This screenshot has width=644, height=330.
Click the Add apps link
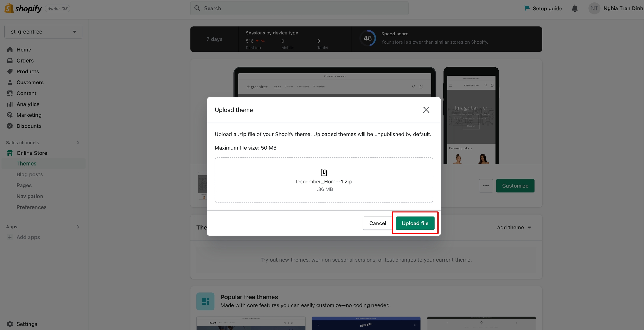pyautogui.click(x=28, y=237)
